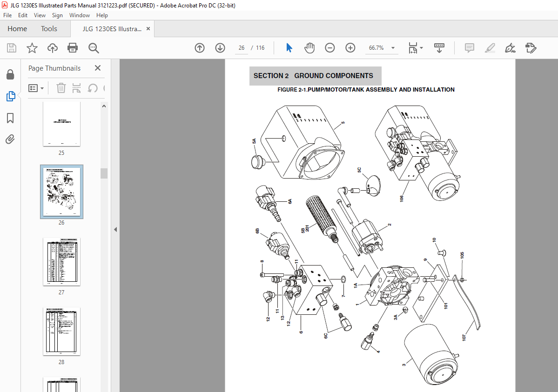Add a comment sticky note
The image size is (558, 392).
click(x=470, y=48)
